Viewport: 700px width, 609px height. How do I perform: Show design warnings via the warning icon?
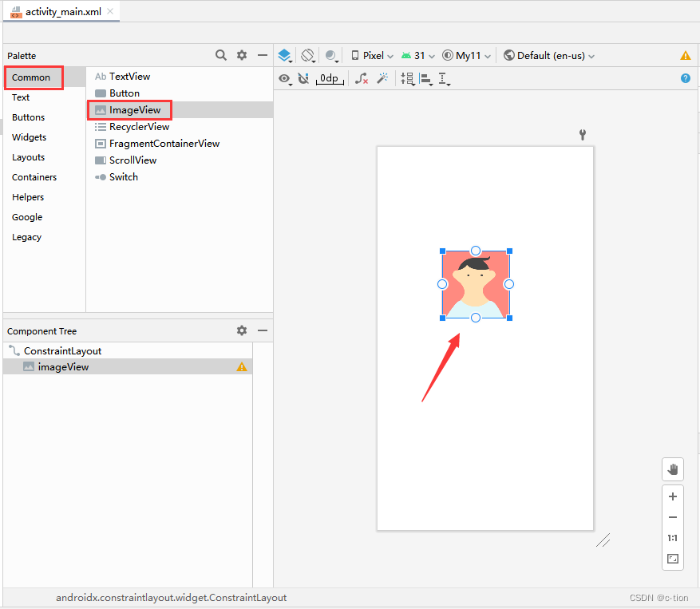(x=686, y=55)
